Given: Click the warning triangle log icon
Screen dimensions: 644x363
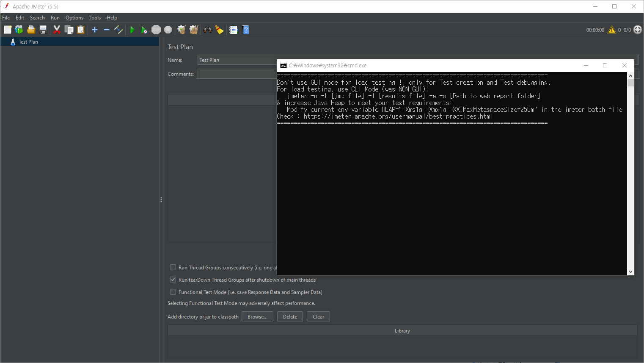Looking at the screenshot, I should click(x=612, y=30).
